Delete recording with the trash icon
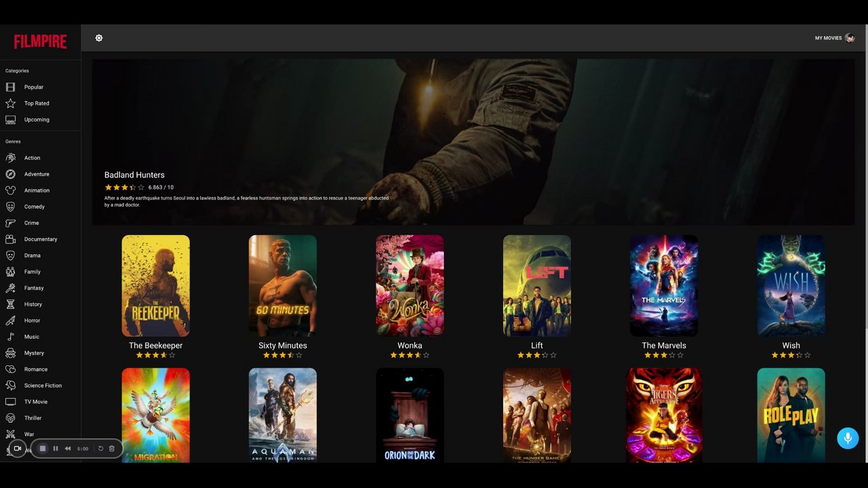The width and height of the screenshot is (868, 488). coord(112,449)
